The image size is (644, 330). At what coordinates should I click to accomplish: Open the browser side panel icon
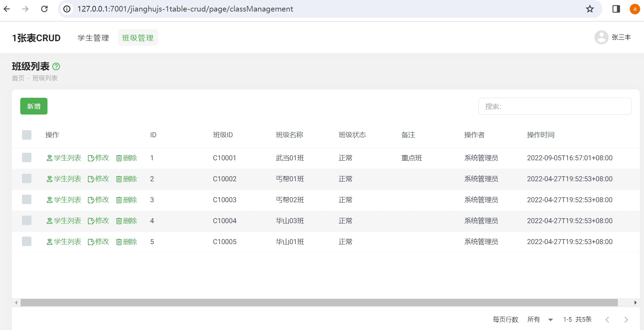[x=616, y=9]
